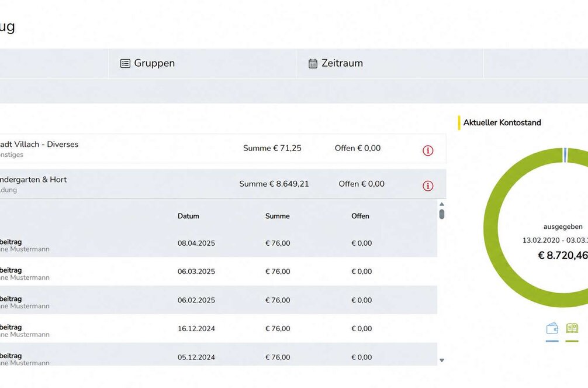Screen dimensions: 588x388
Task: Select the payment dated 16.12.2024
Action: (219, 329)
